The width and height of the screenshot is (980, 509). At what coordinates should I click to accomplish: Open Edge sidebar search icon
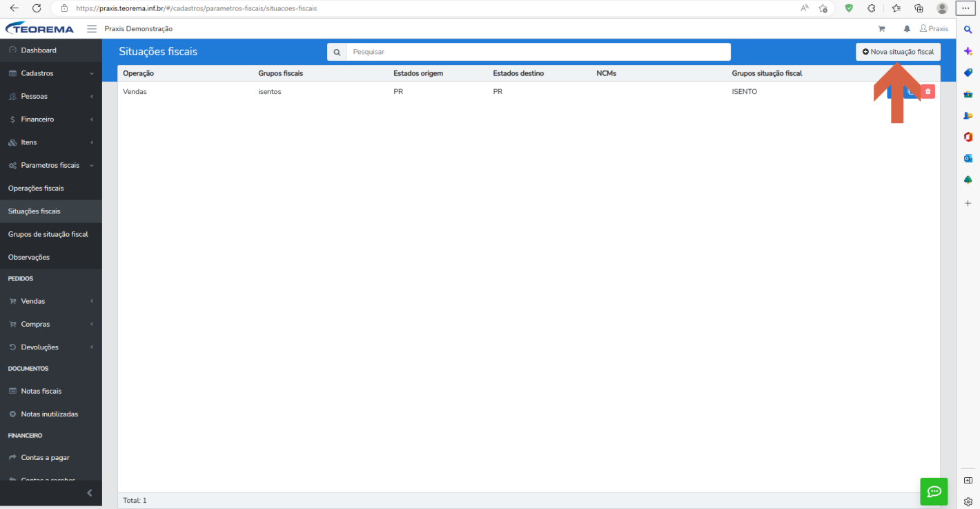pyautogui.click(x=968, y=30)
